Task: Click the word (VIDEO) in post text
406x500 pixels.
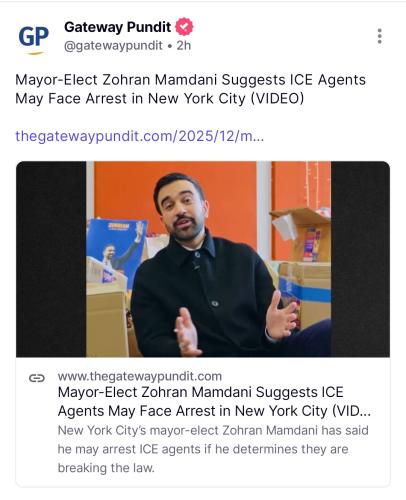Action: 277,99
